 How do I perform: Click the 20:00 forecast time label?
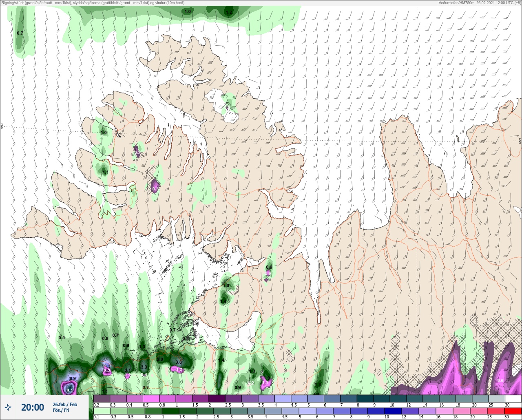coord(33,407)
